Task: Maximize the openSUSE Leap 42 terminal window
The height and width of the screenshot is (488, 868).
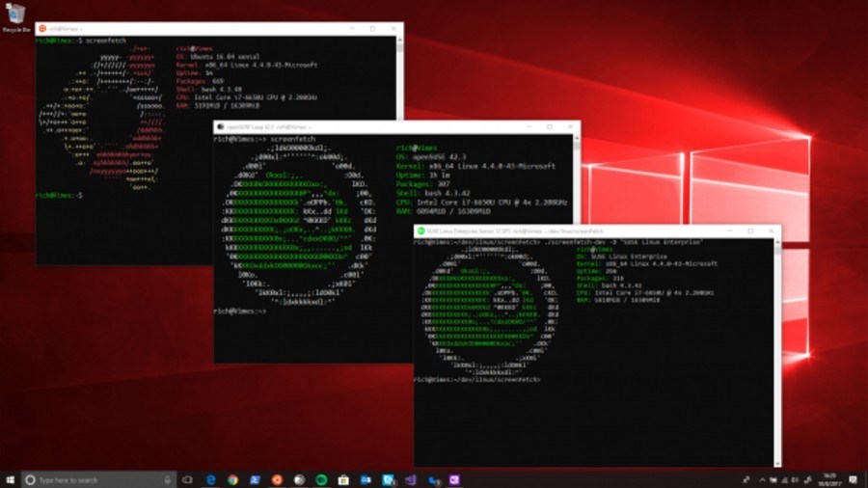Action: 549,126
